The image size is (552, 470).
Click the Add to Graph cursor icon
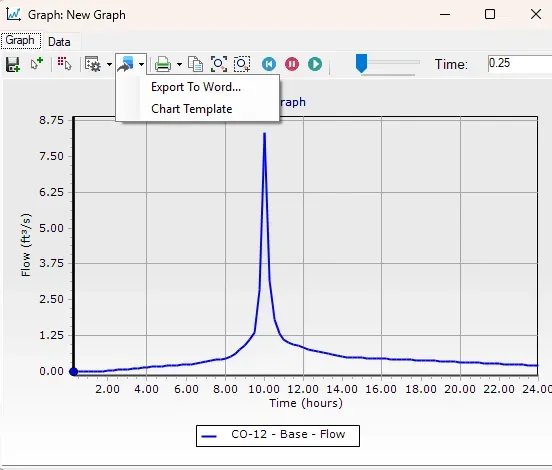tap(36, 64)
